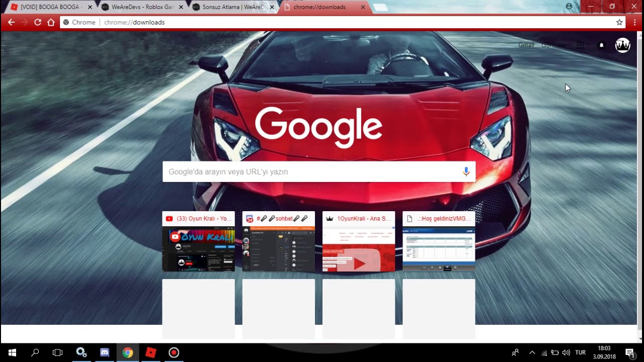
Task: Show hidden system tray icons
Action: point(532,352)
